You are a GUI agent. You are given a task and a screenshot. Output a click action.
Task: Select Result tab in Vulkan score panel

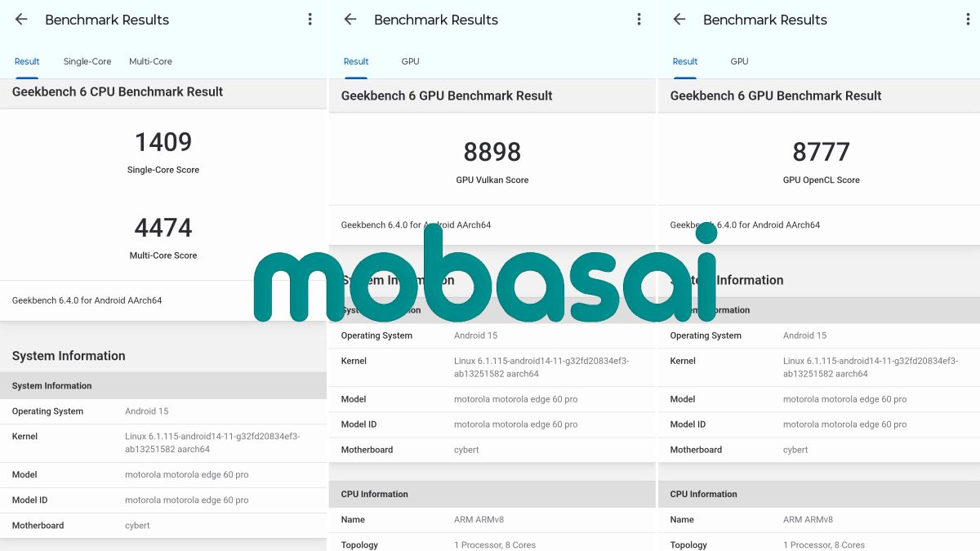(x=356, y=61)
